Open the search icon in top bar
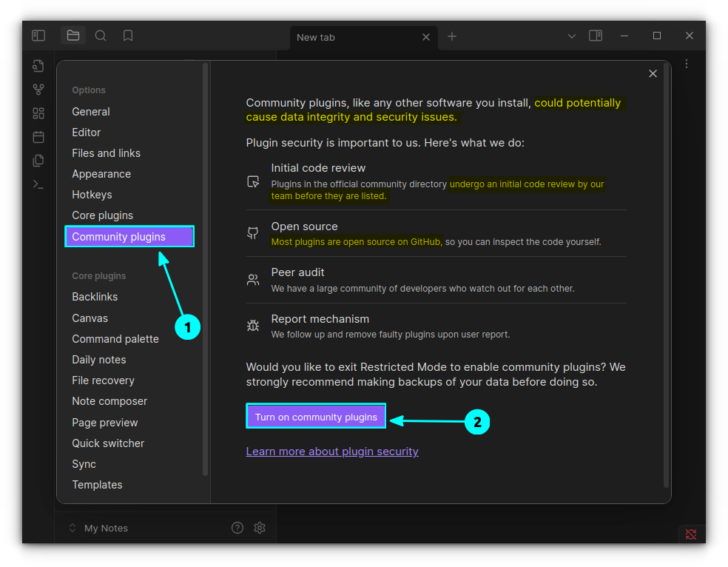This screenshot has width=728, height=567. [101, 36]
